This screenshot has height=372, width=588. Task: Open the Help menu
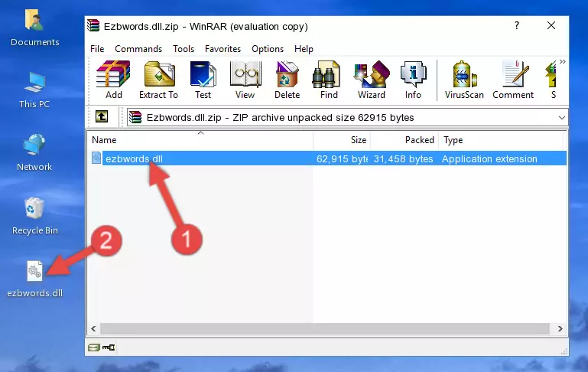tap(304, 49)
